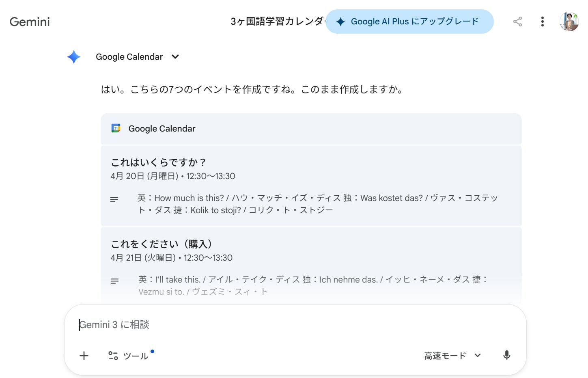Screen dimensions: 588x378
Task: Click the conversation title 3ヶ国語学習カレンダー
Action: (x=277, y=22)
